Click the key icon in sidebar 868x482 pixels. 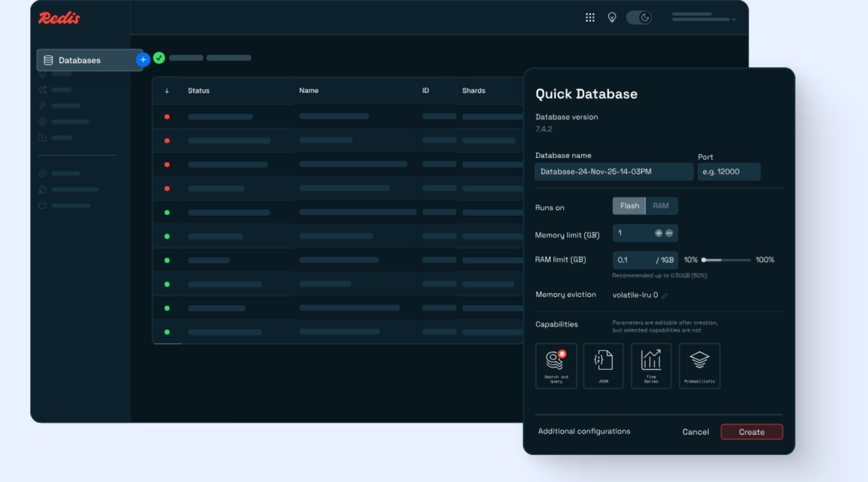[42, 106]
